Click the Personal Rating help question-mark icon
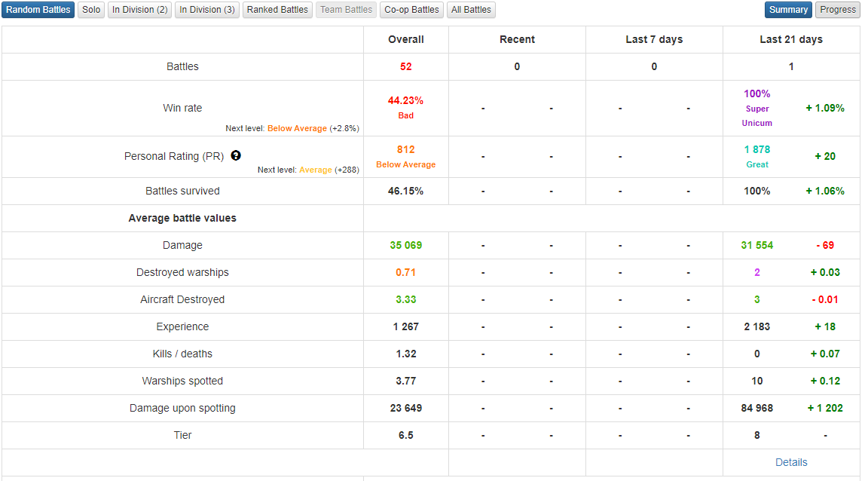 [236, 156]
